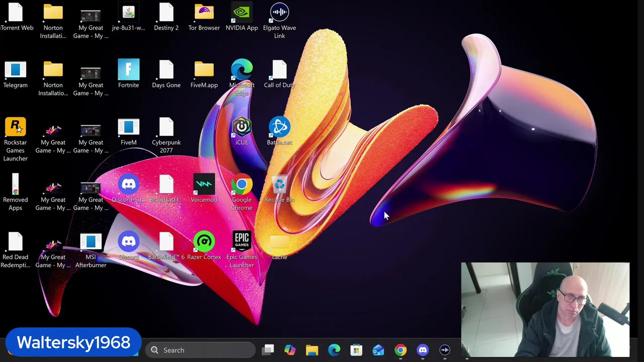Select the Days Gone desktop shortcut
Image resolution: width=644 pixels, height=362 pixels.
click(166, 74)
